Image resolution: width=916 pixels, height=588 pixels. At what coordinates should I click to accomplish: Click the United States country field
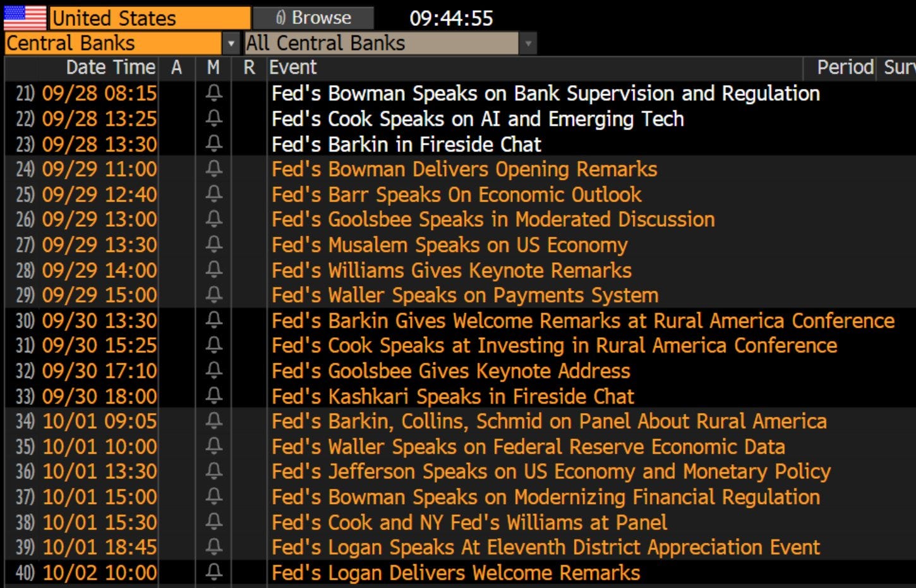(150, 18)
